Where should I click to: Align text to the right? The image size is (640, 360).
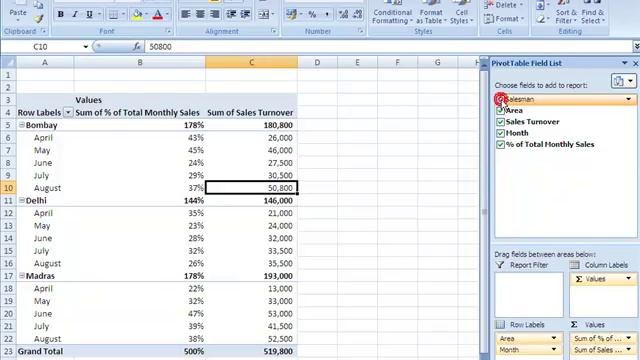pyautogui.click(x=214, y=14)
